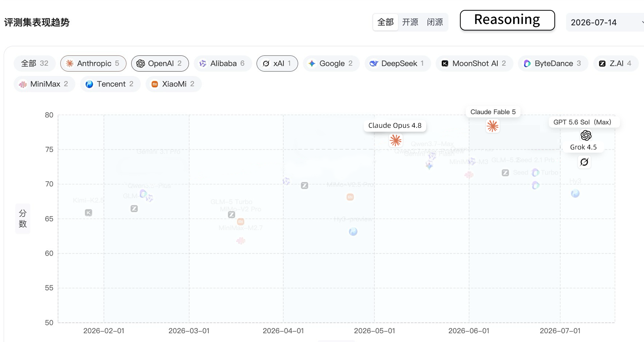Enable the MoonShot AI vendor filter
644x342 pixels.
(474, 63)
